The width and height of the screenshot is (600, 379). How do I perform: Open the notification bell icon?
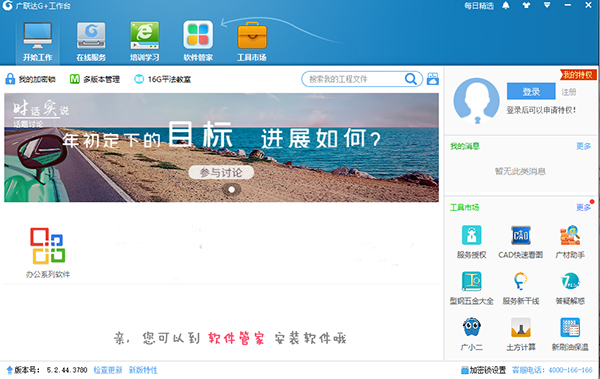[x=505, y=5]
